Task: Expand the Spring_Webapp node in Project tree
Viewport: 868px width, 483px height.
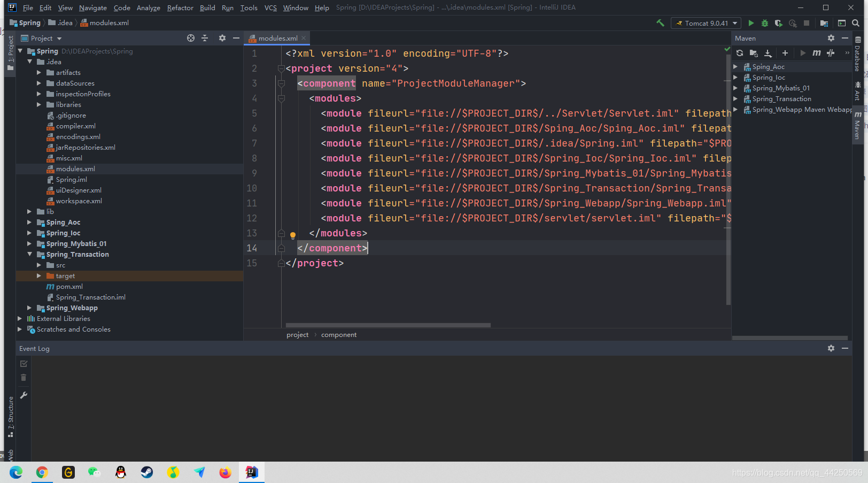Action: [29, 308]
